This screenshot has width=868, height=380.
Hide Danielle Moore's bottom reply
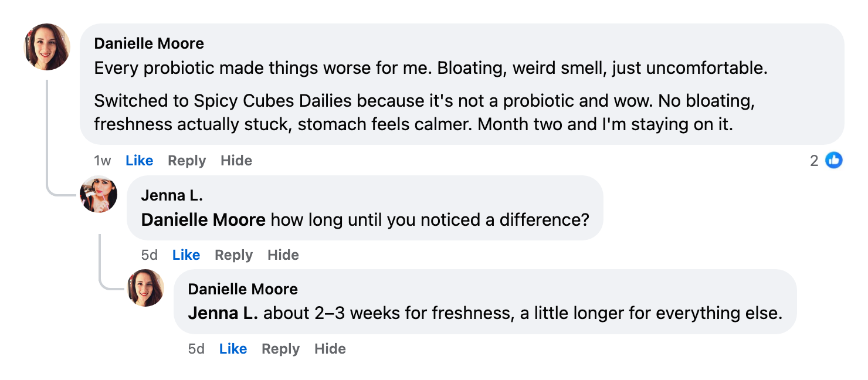[x=330, y=348]
